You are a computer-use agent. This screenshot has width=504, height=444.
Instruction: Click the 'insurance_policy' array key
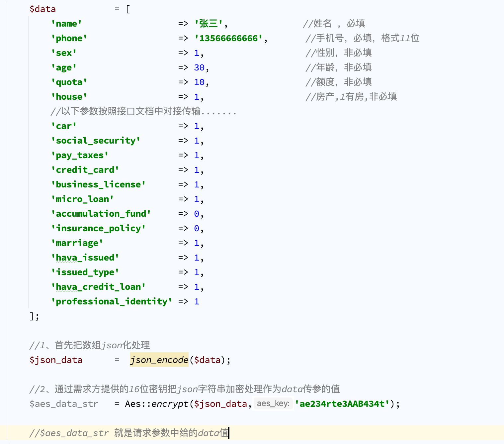point(98,228)
